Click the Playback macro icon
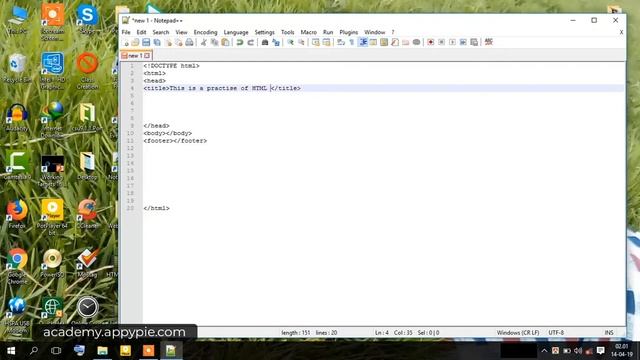 point(452,42)
